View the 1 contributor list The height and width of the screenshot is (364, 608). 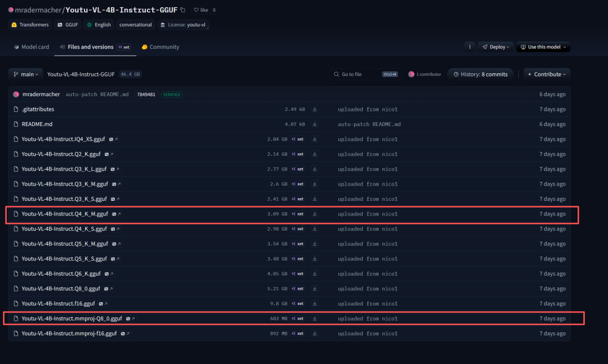click(424, 74)
